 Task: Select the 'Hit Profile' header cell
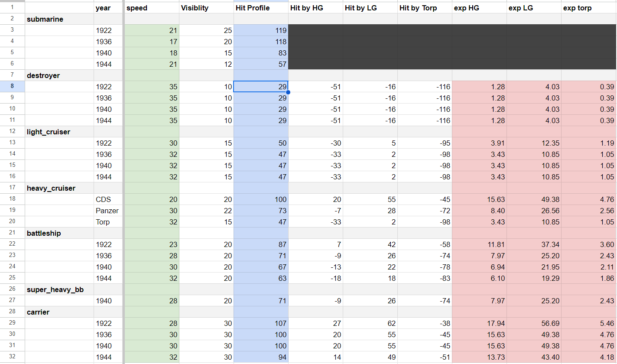pos(260,8)
